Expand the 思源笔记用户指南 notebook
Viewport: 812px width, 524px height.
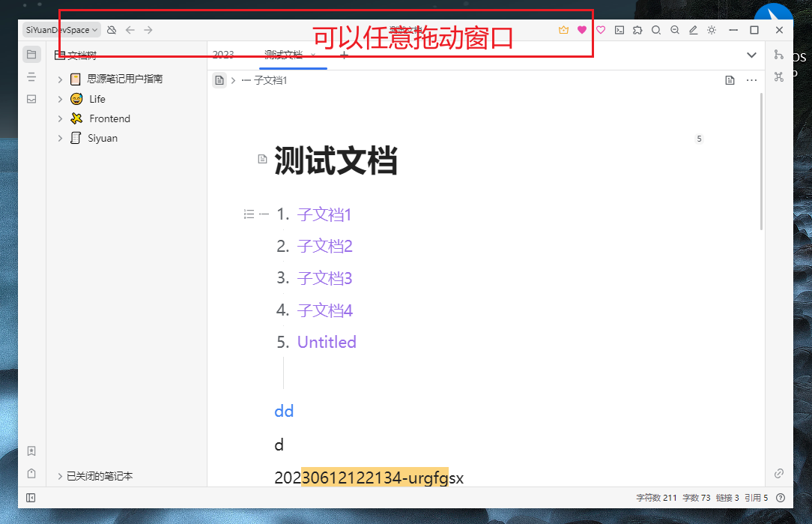click(x=60, y=78)
